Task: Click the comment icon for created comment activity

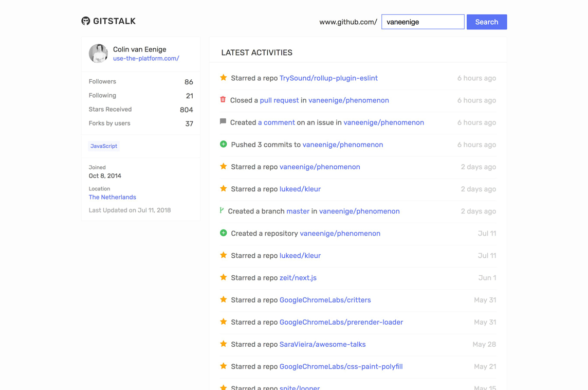Action: tap(223, 121)
